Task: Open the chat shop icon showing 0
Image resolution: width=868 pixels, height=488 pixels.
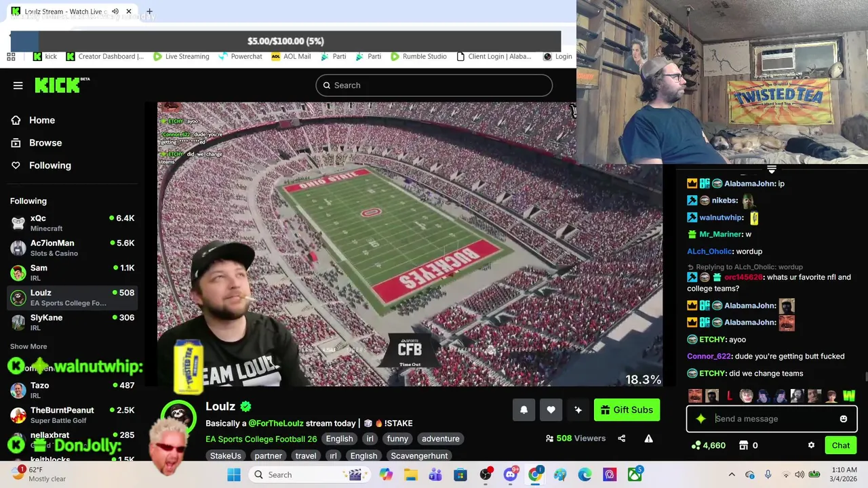Action: pos(748,445)
